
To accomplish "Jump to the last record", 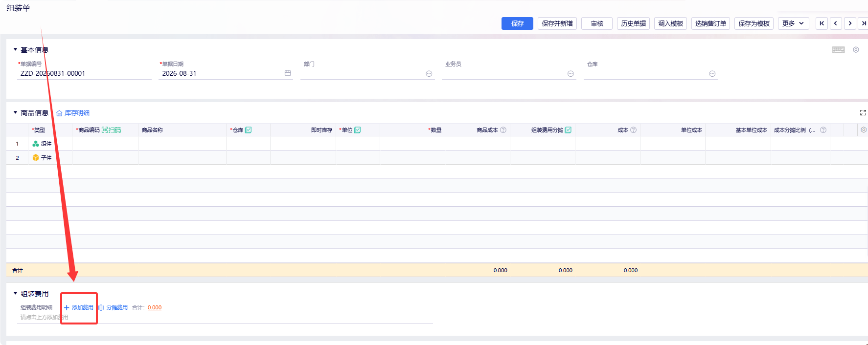I will 864,23.
